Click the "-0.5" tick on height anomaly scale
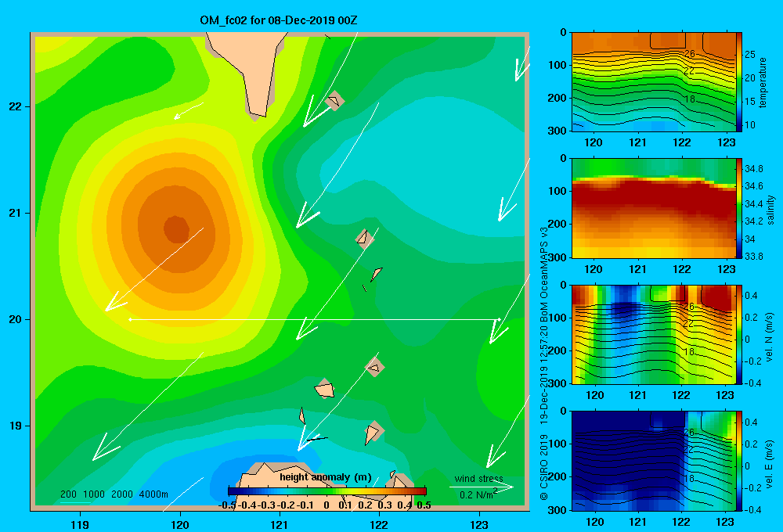Screen dimensions: 783x532 227,505
